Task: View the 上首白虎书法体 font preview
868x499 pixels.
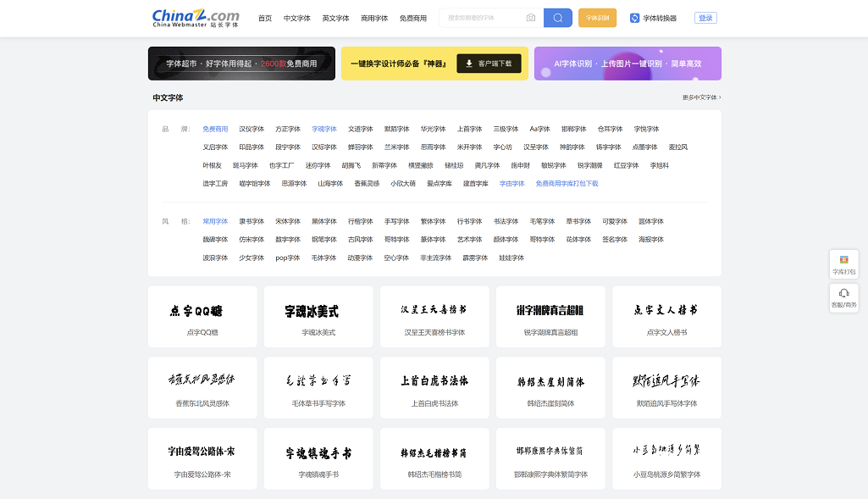Action: tap(434, 387)
